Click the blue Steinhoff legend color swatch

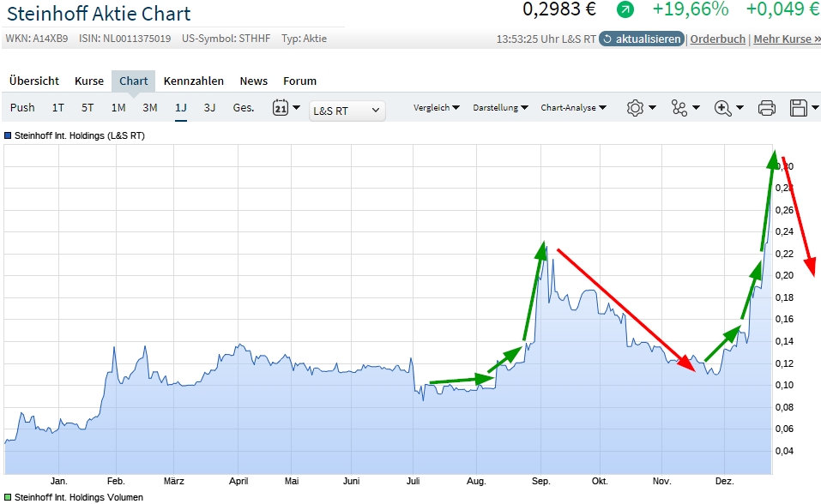tap(8, 135)
